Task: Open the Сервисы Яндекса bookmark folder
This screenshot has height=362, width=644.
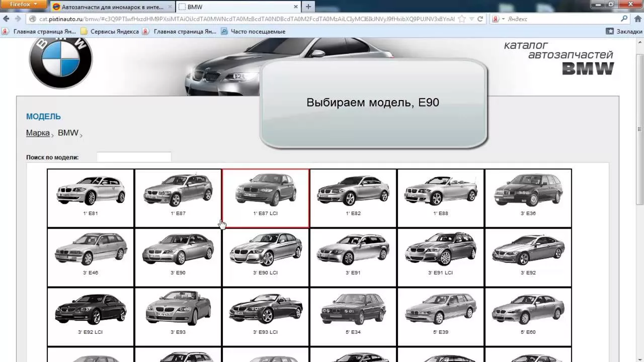Action: point(110,31)
